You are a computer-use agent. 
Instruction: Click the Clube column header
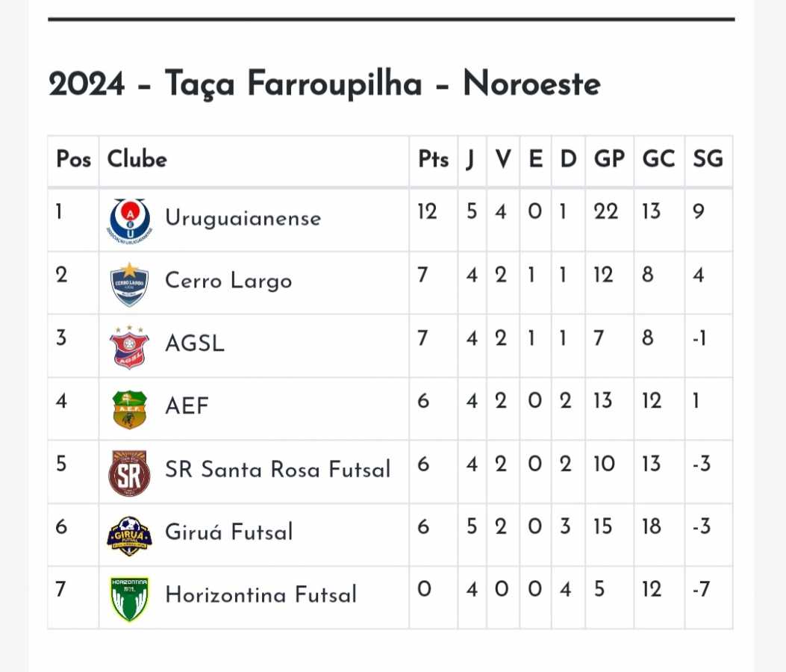(x=137, y=159)
